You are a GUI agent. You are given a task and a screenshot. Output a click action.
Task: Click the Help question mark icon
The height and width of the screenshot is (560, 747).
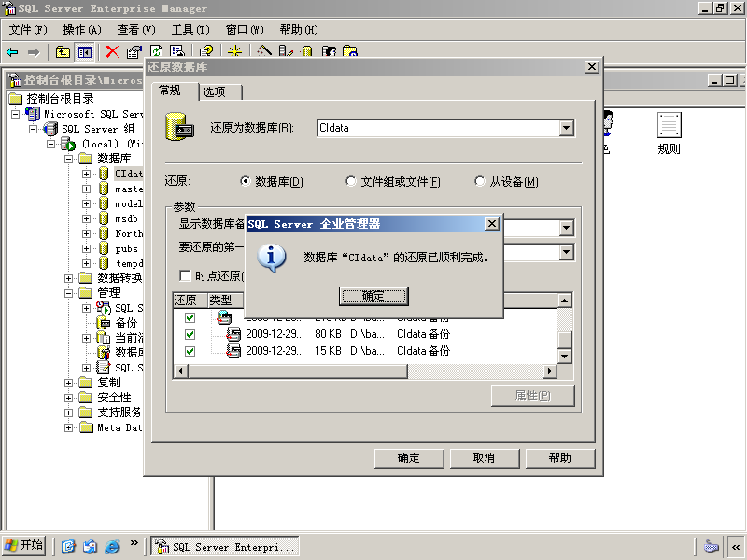point(206,51)
